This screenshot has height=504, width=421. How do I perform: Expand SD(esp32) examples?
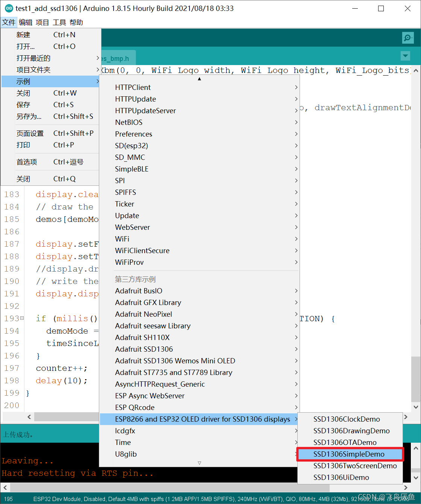pyautogui.click(x=199, y=146)
